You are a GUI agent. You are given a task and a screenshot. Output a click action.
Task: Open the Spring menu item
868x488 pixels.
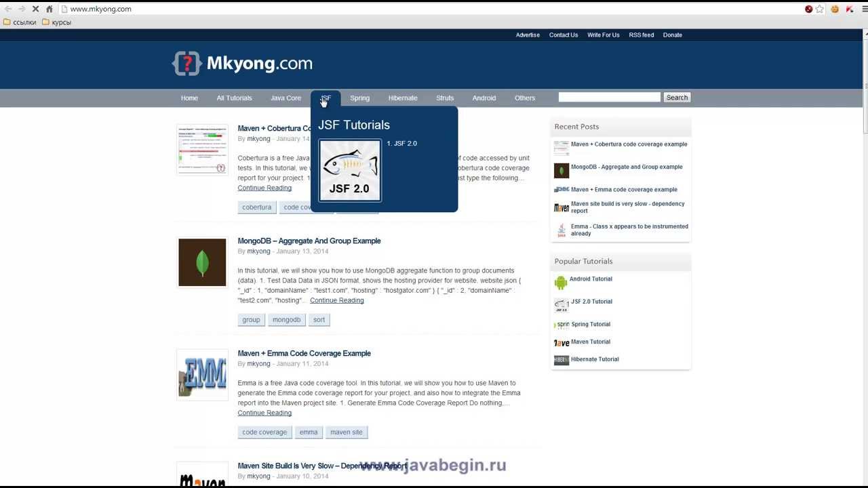click(359, 98)
